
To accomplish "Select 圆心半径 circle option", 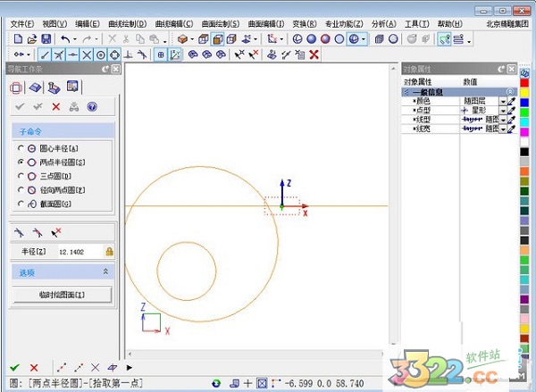I will coord(21,147).
